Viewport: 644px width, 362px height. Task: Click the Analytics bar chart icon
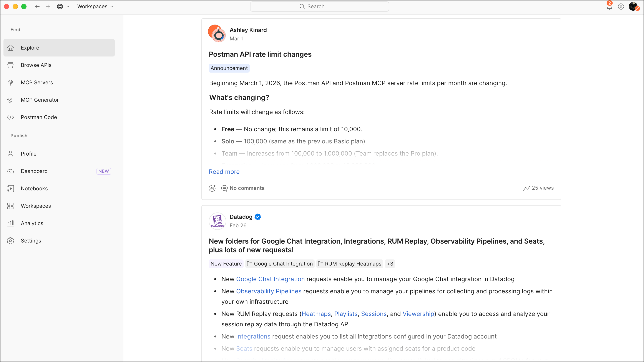click(10, 223)
